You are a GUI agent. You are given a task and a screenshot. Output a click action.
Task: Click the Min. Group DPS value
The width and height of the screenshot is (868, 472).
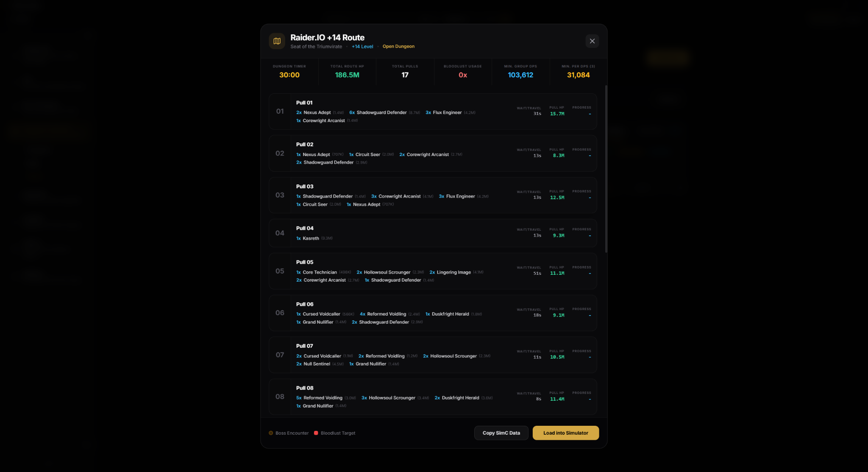click(x=520, y=75)
